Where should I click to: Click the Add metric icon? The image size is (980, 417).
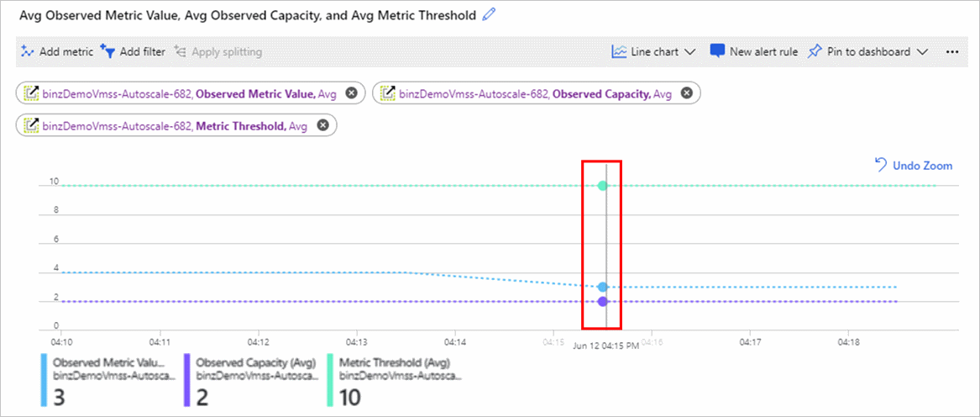coord(27,51)
